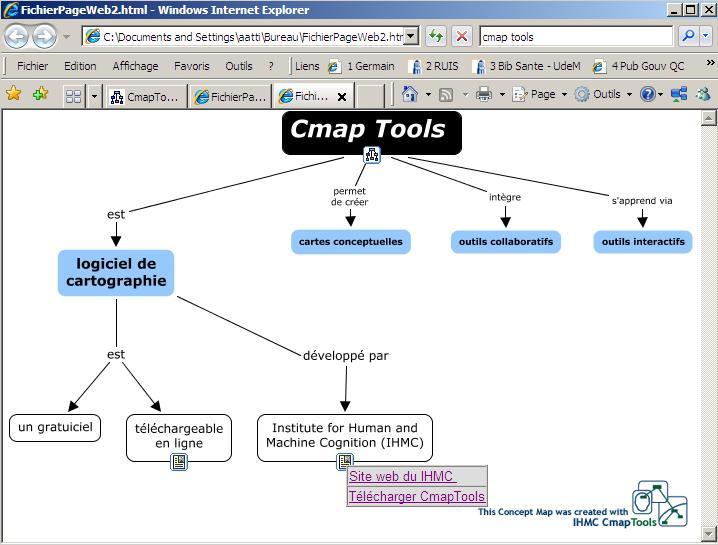Click the cmap tools search input field
Screen dimensions: 718x545
[575, 37]
